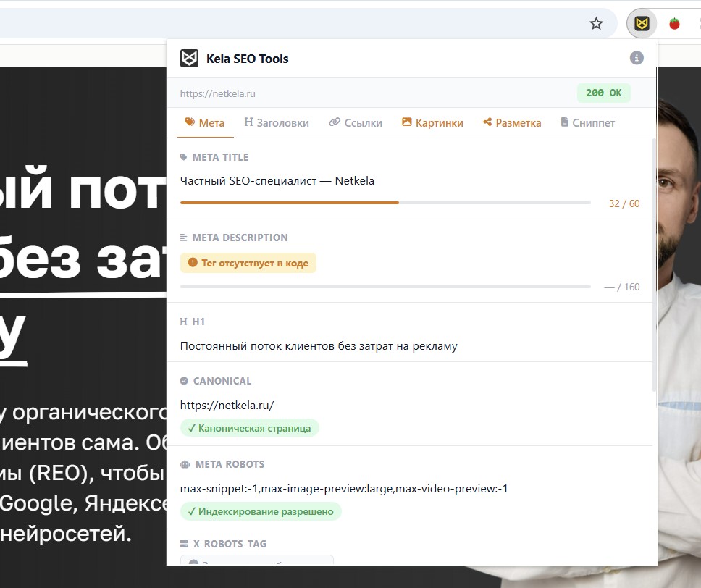Image resolution: width=701 pixels, height=588 pixels.
Task: Open the info icon in popup header
Action: [x=637, y=58]
